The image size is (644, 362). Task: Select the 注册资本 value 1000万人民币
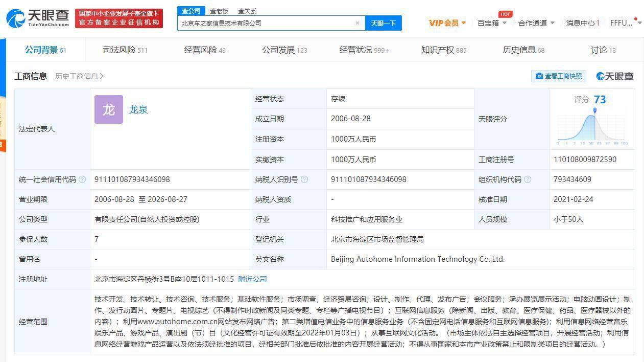353,139
